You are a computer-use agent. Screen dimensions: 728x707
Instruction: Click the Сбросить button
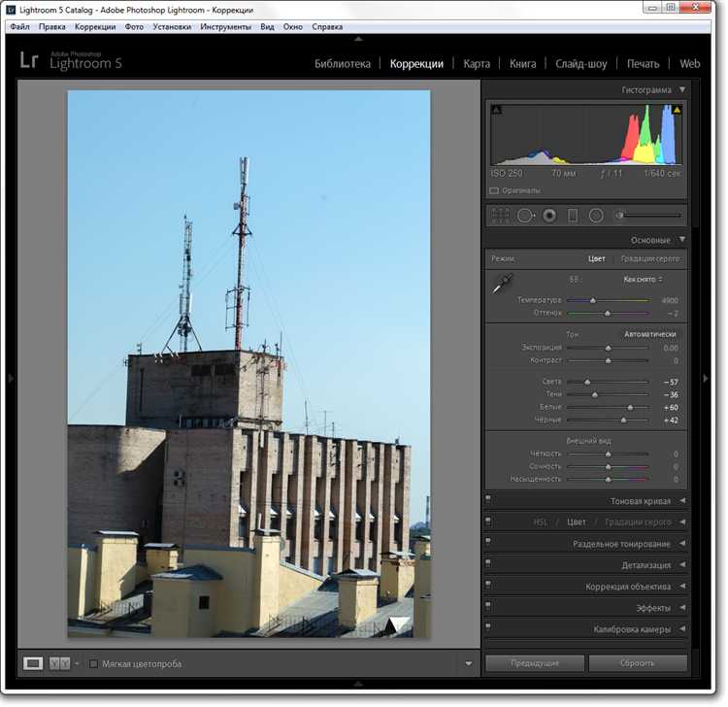638,663
